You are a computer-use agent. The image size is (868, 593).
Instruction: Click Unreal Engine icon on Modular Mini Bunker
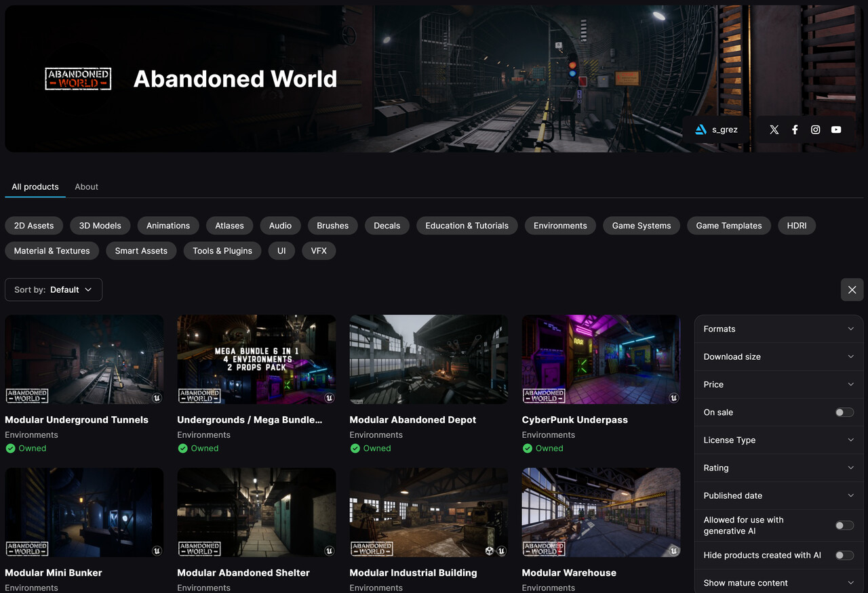pos(157,551)
